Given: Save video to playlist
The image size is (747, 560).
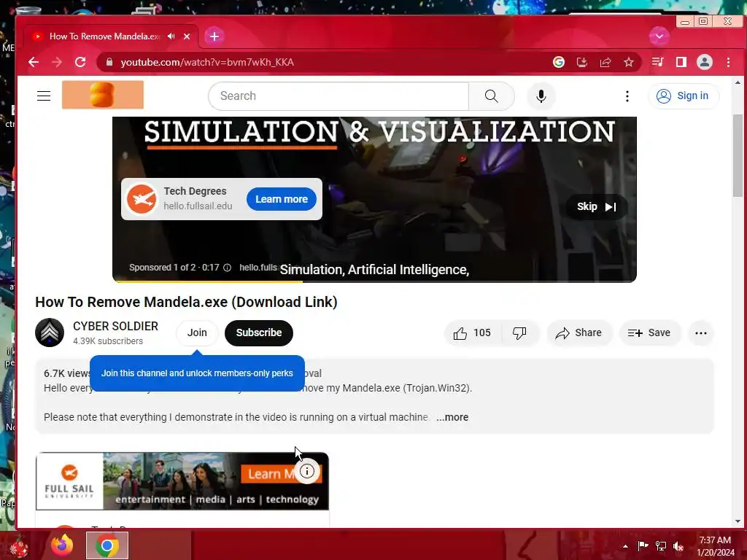Looking at the screenshot, I should tap(649, 332).
